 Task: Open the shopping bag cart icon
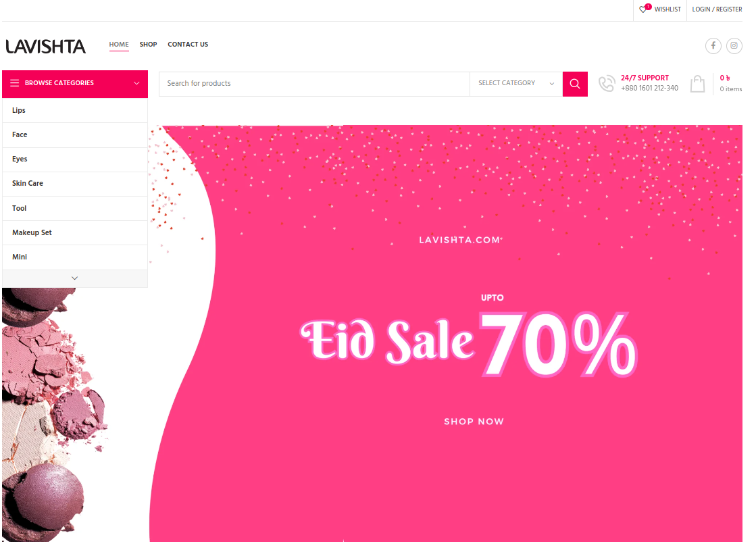tap(697, 83)
